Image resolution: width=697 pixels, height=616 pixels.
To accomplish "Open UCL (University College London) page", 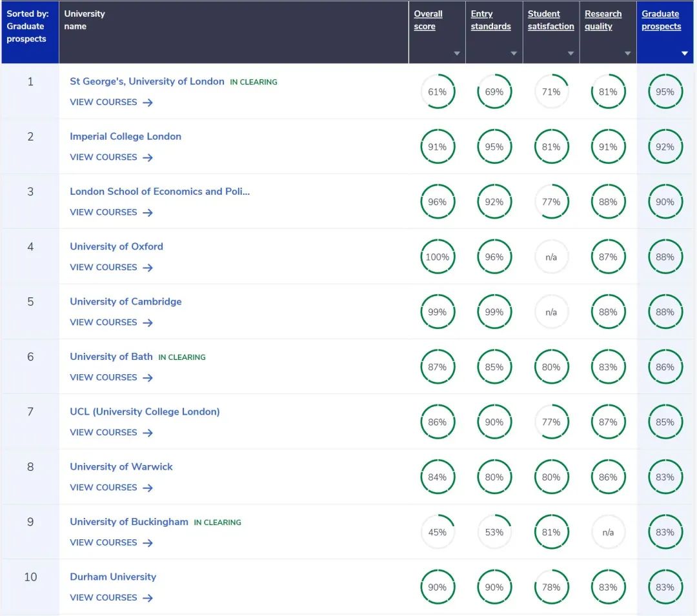I will 145,412.
